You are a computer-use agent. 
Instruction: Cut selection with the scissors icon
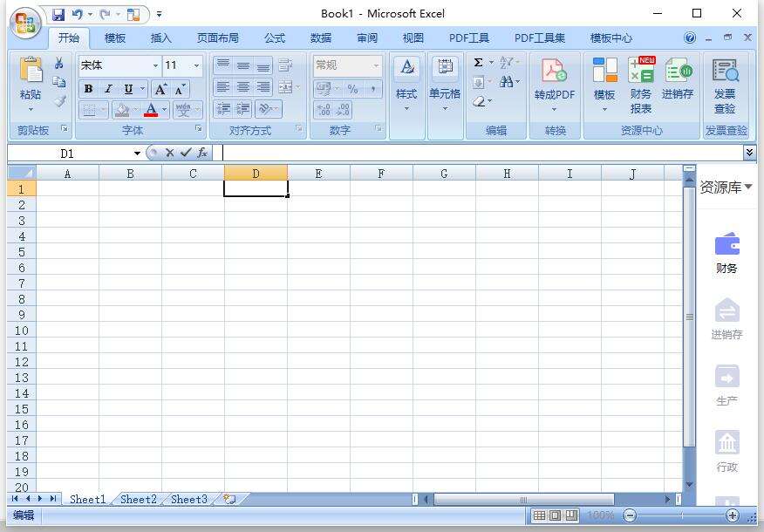59,63
